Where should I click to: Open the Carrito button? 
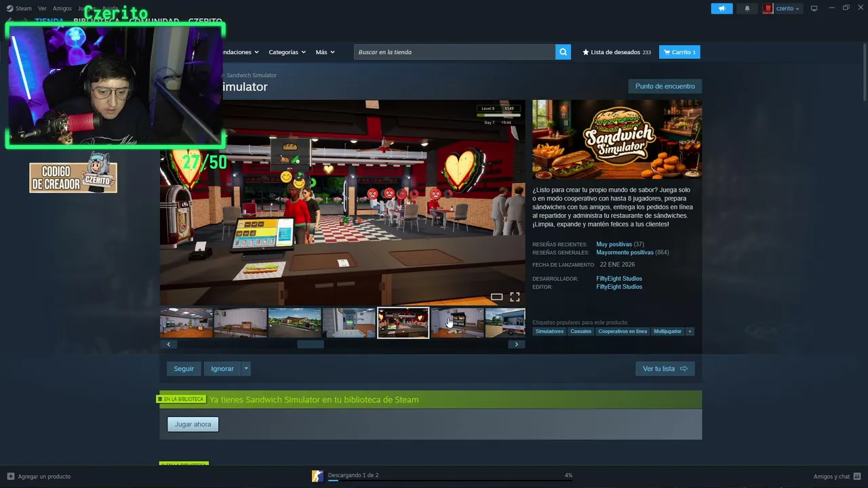pos(679,52)
